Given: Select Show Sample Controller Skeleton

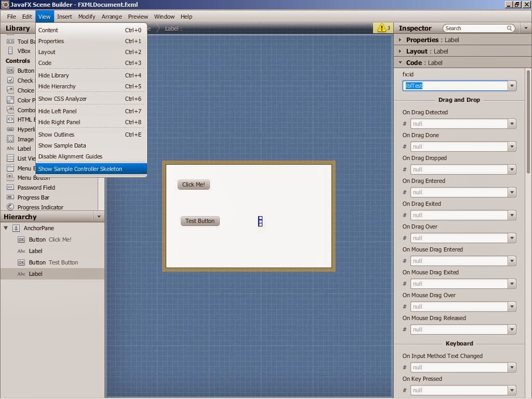Looking at the screenshot, I should point(79,168).
